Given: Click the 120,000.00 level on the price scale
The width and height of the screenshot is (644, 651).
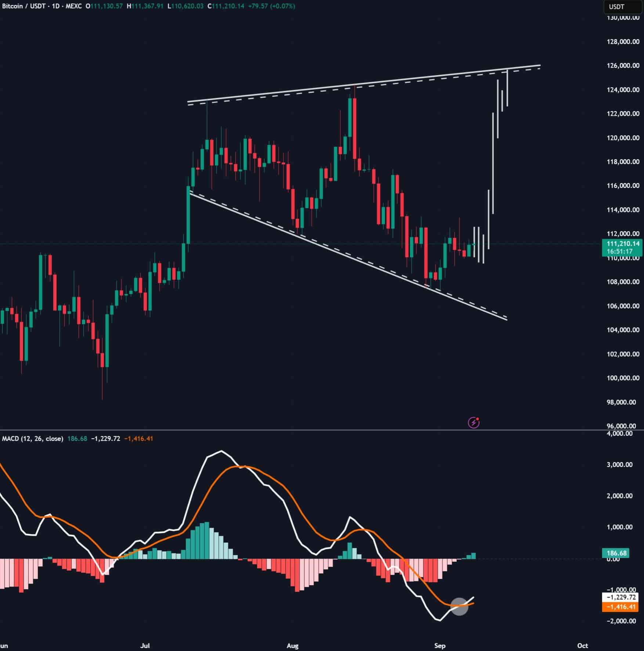Looking at the screenshot, I should pos(622,137).
